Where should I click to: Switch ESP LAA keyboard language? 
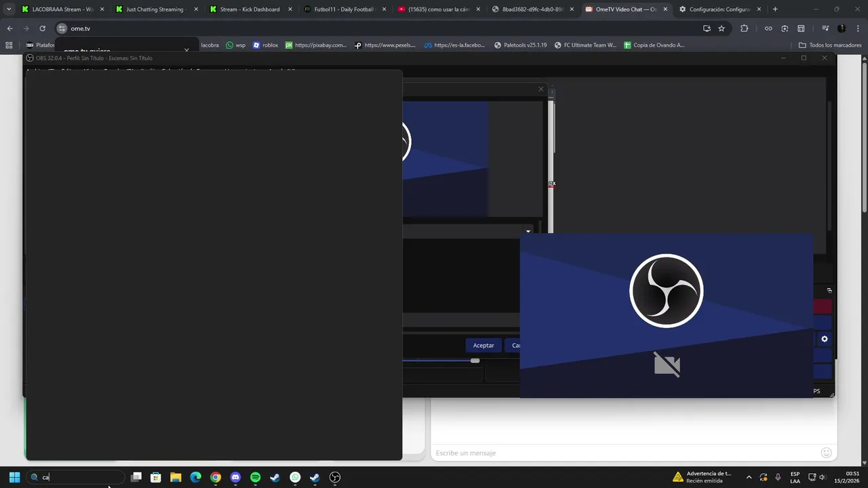[x=795, y=477]
